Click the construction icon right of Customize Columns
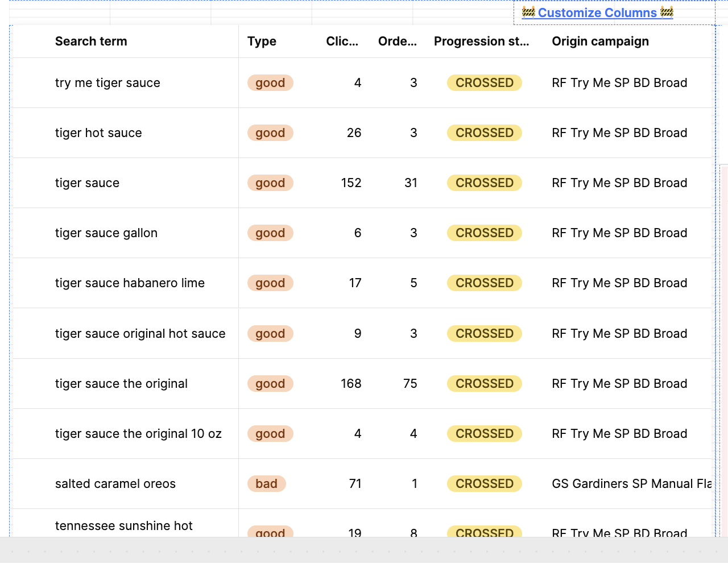Viewport: 728px width, 563px height. (x=667, y=13)
